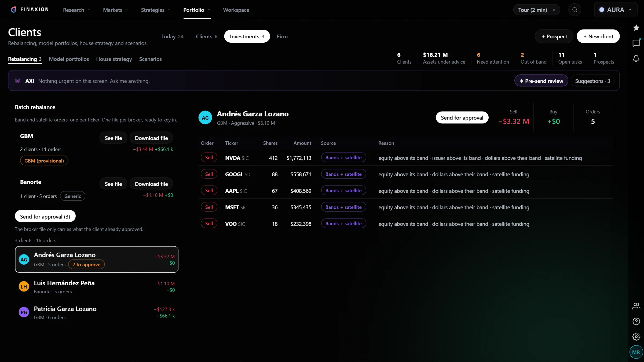Open the chat messages icon

(x=636, y=43)
